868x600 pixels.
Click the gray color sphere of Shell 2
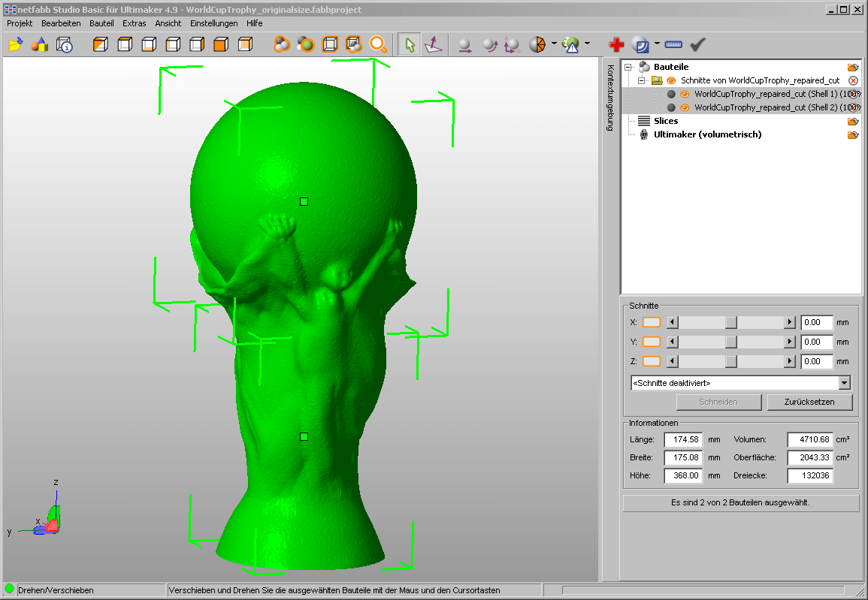coord(671,108)
